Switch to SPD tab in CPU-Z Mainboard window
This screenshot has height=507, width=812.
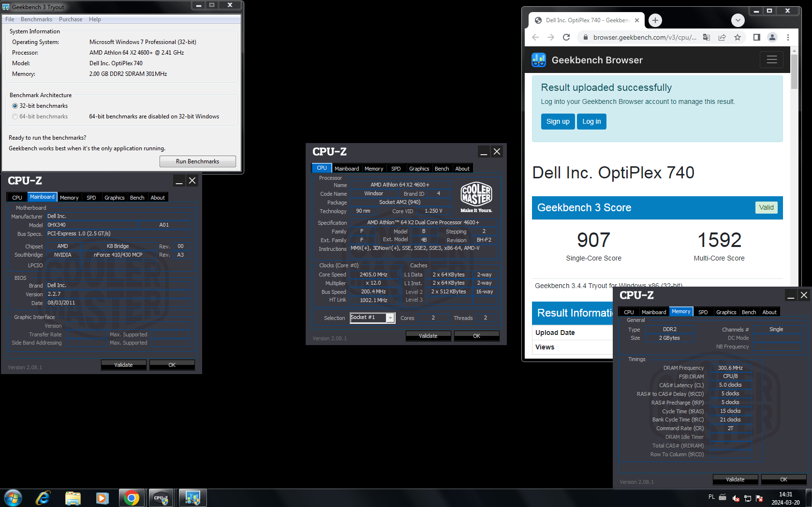(91, 198)
